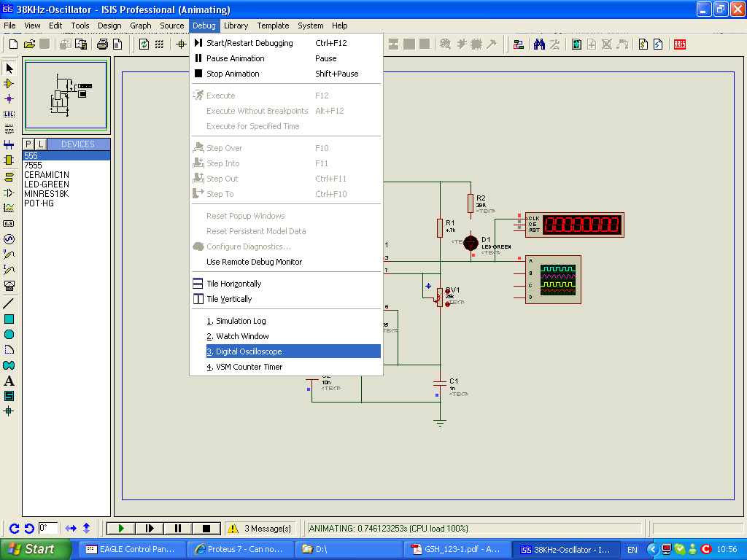Choose Tile Vertically menu entry
Viewport: 747px width, 560px height.
click(x=286, y=298)
